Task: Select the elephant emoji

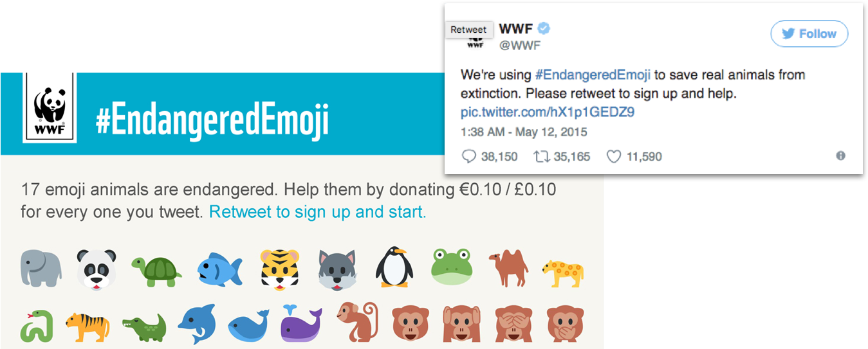Action: (41, 268)
